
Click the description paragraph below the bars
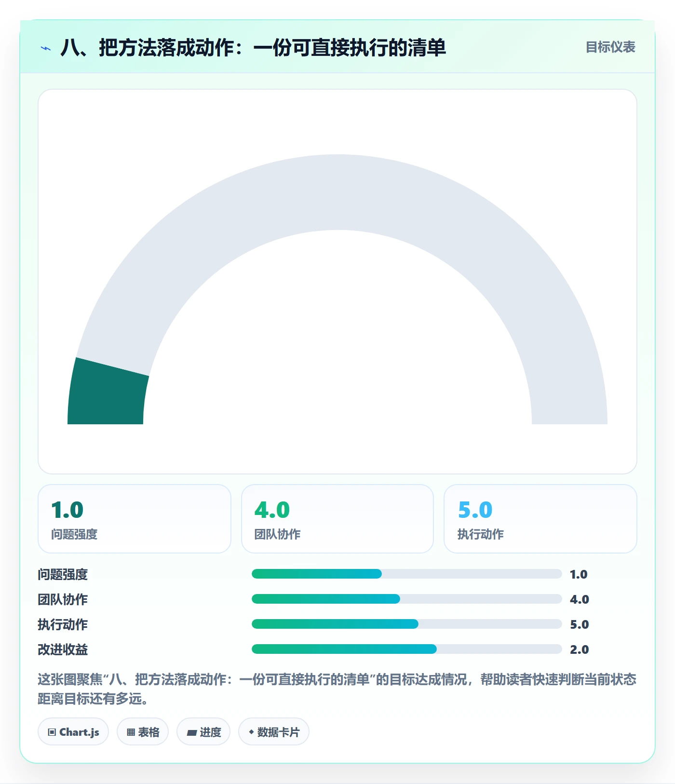337,689
